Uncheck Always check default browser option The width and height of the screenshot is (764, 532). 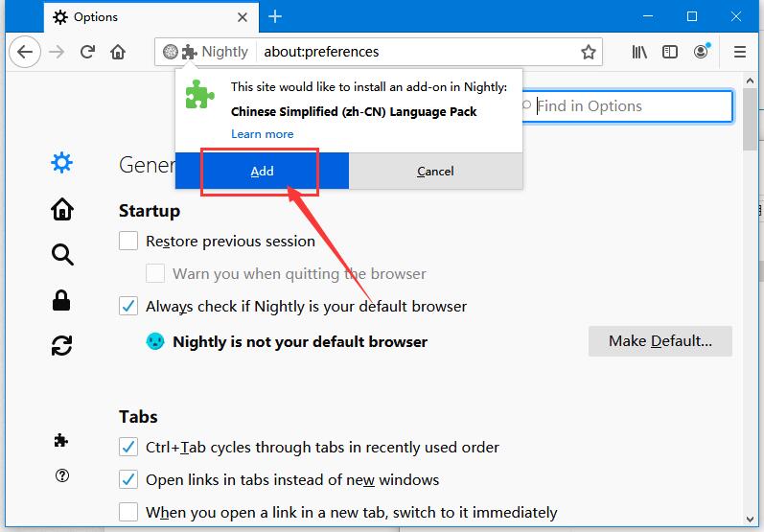click(x=128, y=307)
